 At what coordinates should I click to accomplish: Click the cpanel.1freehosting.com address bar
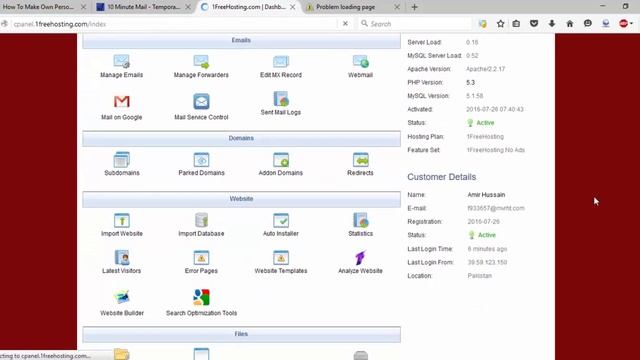tap(173, 24)
